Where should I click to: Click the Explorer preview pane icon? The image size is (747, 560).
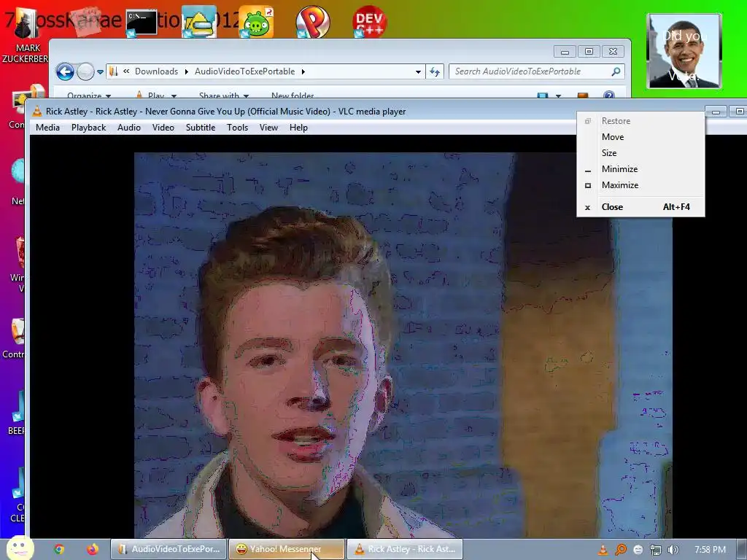(582, 96)
